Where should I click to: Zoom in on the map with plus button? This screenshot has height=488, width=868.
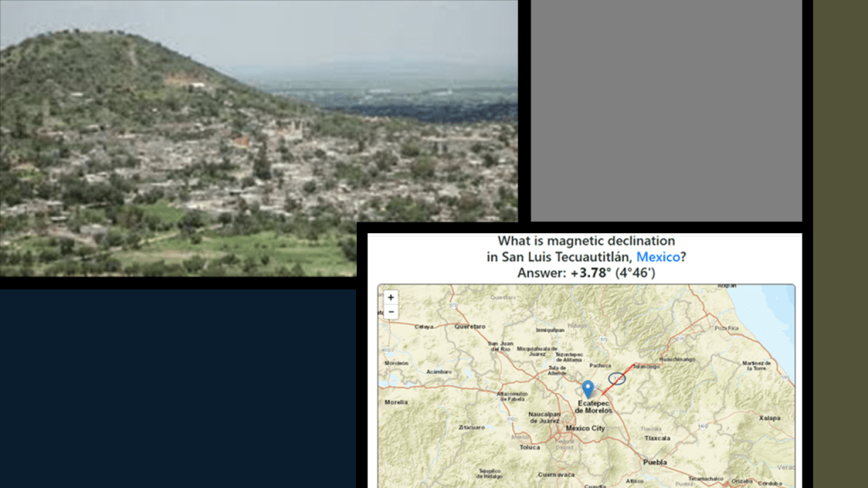391,297
